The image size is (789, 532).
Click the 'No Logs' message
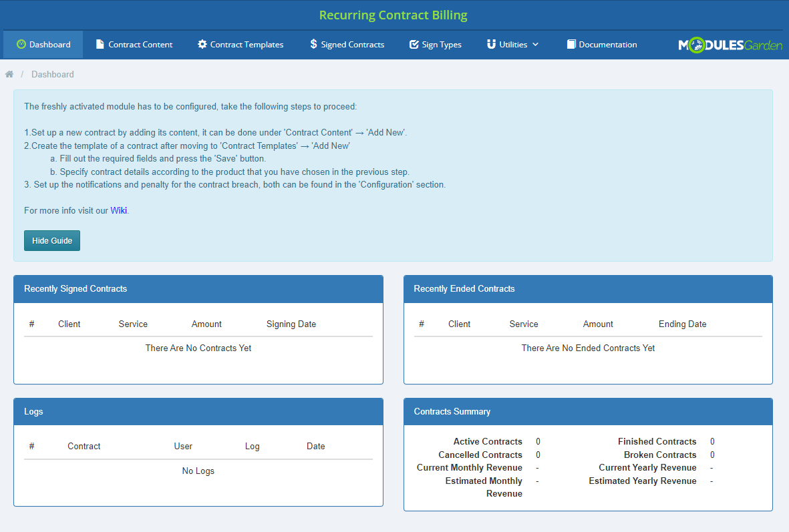point(198,471)
